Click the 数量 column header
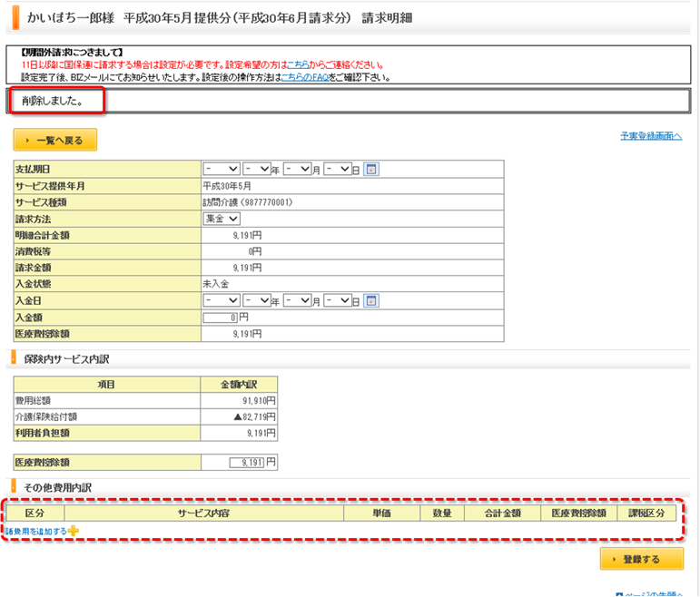700x597 pixels. pyautogui.click(x=442, y=514)
